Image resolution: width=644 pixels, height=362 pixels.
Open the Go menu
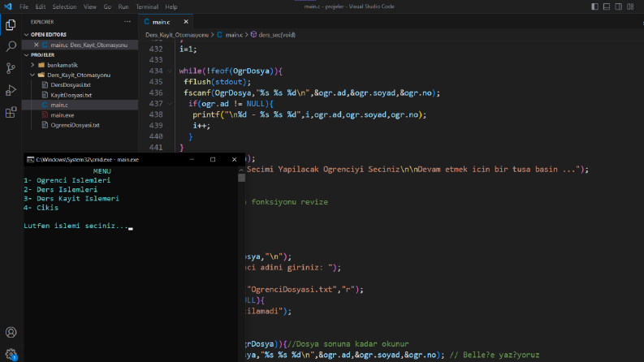pyautogui.click(x=107, y=6)
